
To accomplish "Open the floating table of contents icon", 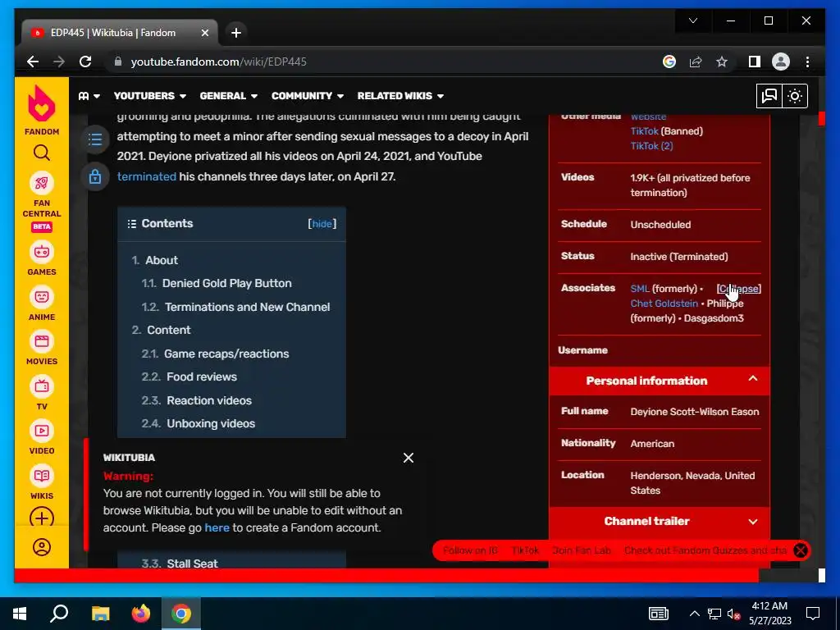I will [x=95, y=139].
